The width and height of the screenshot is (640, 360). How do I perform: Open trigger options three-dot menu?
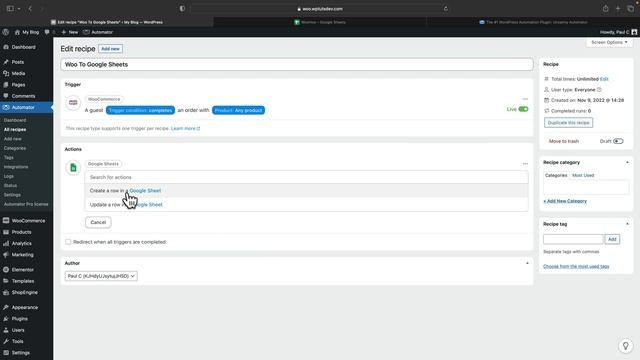(x=525, y=99)
